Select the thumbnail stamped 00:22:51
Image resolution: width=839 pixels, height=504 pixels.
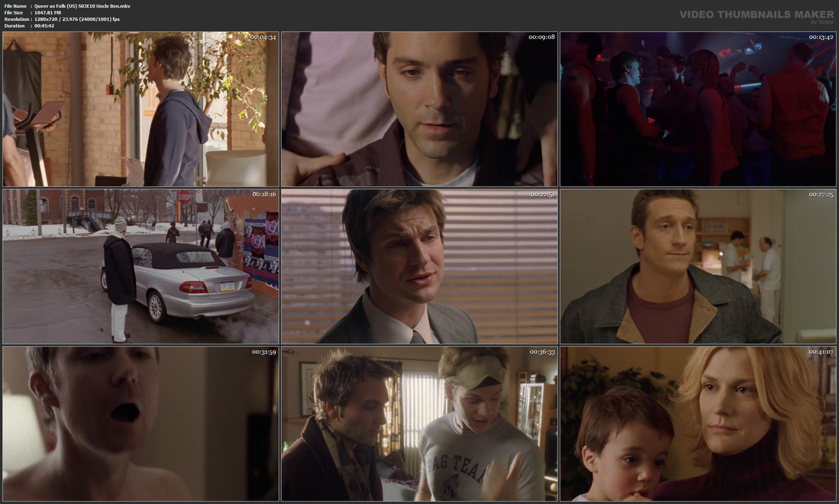point(419,267)
